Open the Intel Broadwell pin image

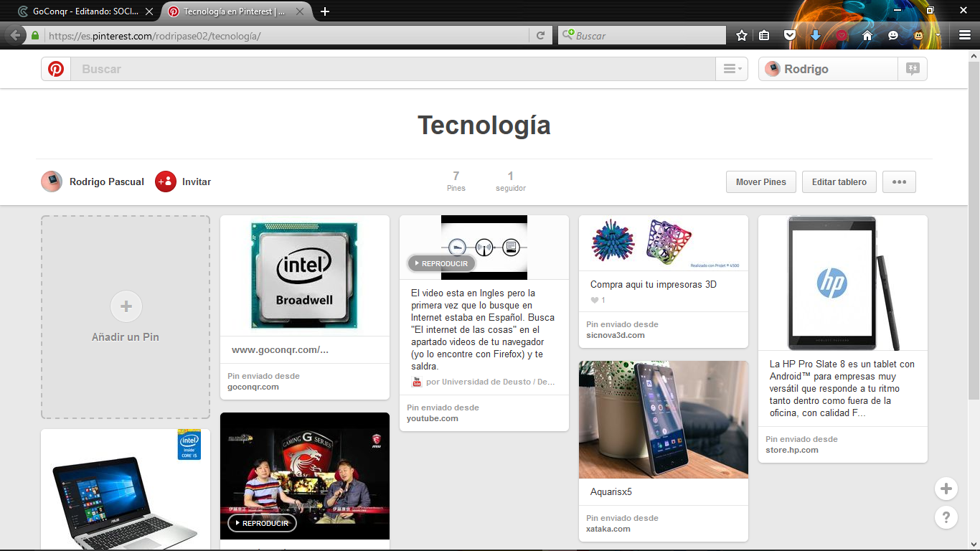click(x=305, y=275)
